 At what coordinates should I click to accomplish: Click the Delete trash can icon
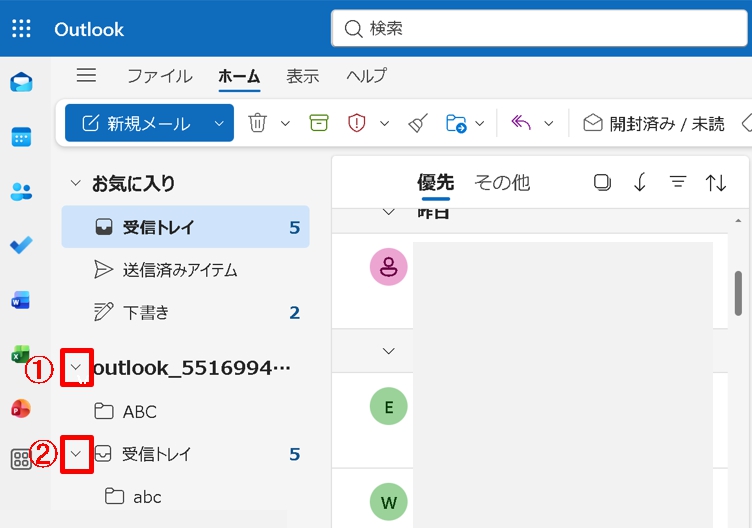257,123
